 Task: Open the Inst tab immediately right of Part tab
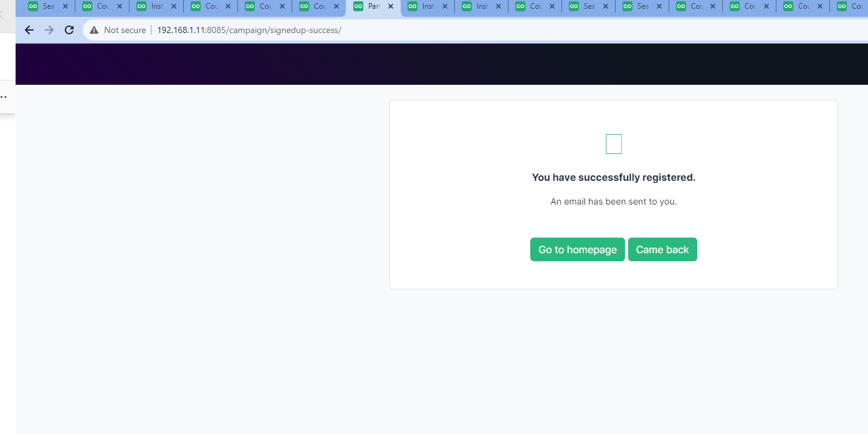coord(427,6)
